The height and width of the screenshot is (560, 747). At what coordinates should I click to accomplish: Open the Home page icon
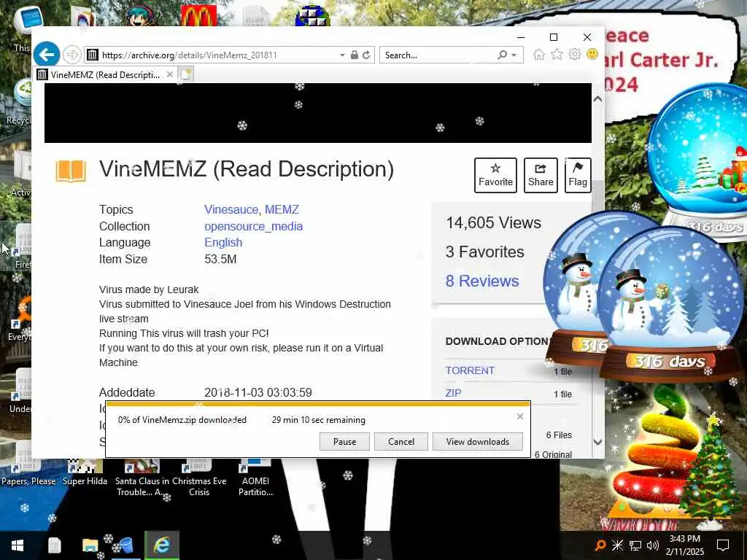(539, 54)
